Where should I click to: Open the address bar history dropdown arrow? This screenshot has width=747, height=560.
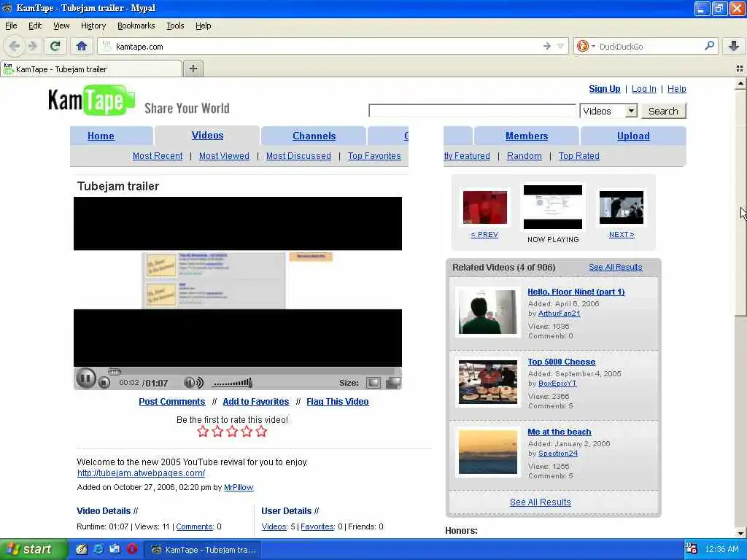tap(561, 46)
